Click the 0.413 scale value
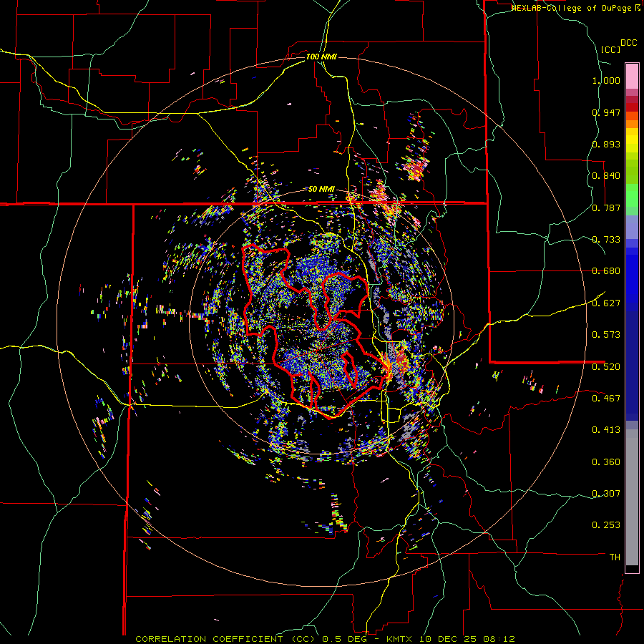644x644 pixels. [606, 430]
